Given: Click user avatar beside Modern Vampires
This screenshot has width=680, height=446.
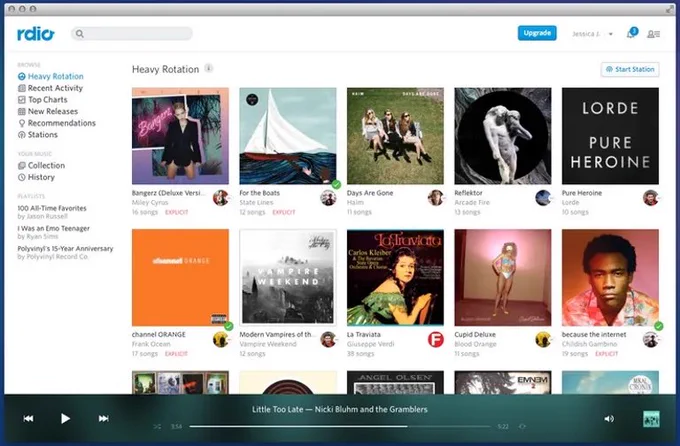Looking at the screenshot, I should click(328, 339).
